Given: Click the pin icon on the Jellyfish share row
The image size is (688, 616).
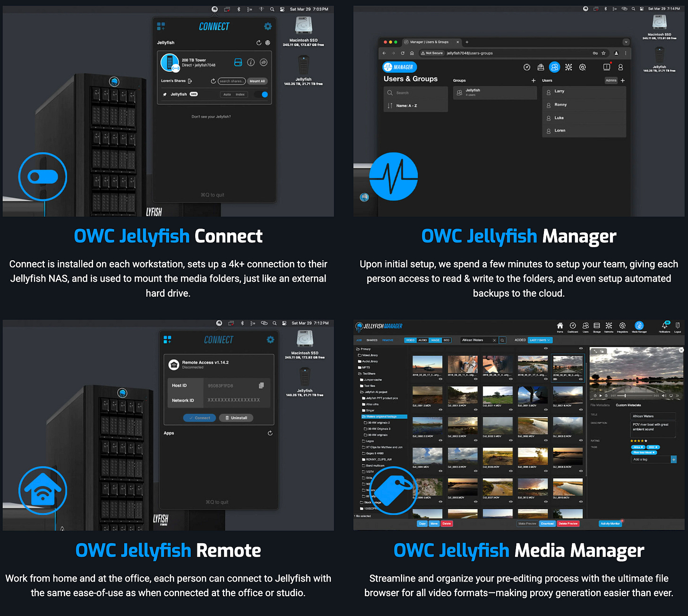Looking at the screenshot, I should (165, 94).
